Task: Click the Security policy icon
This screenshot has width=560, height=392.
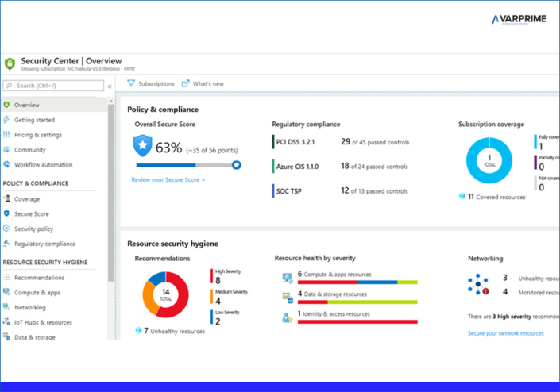Action: [x=6, y=229]
